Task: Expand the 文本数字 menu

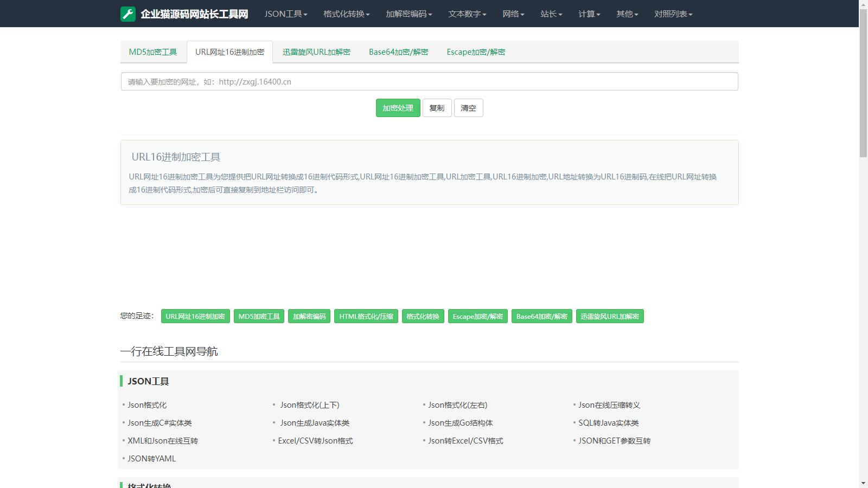Action: click(x=467, y=14)
